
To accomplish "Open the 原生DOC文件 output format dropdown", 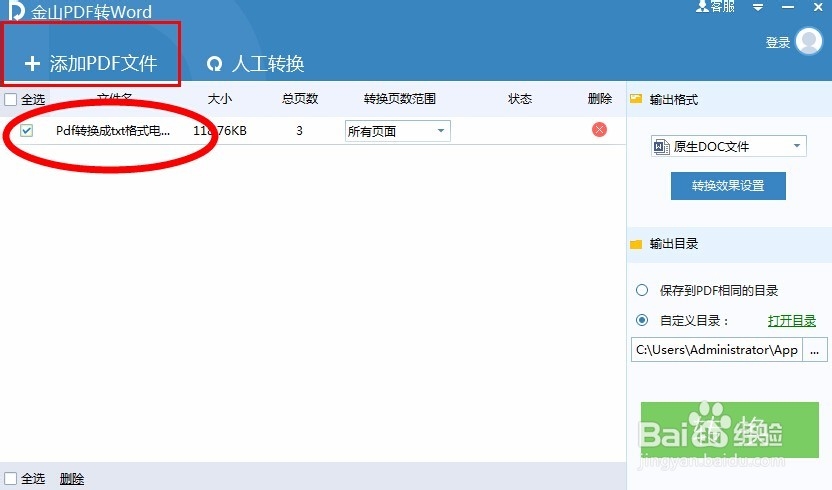I will coord(728,146).
